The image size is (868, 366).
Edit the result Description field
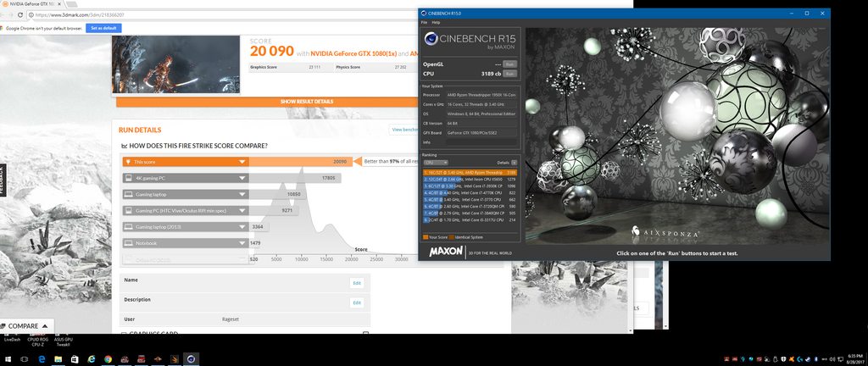357,303
